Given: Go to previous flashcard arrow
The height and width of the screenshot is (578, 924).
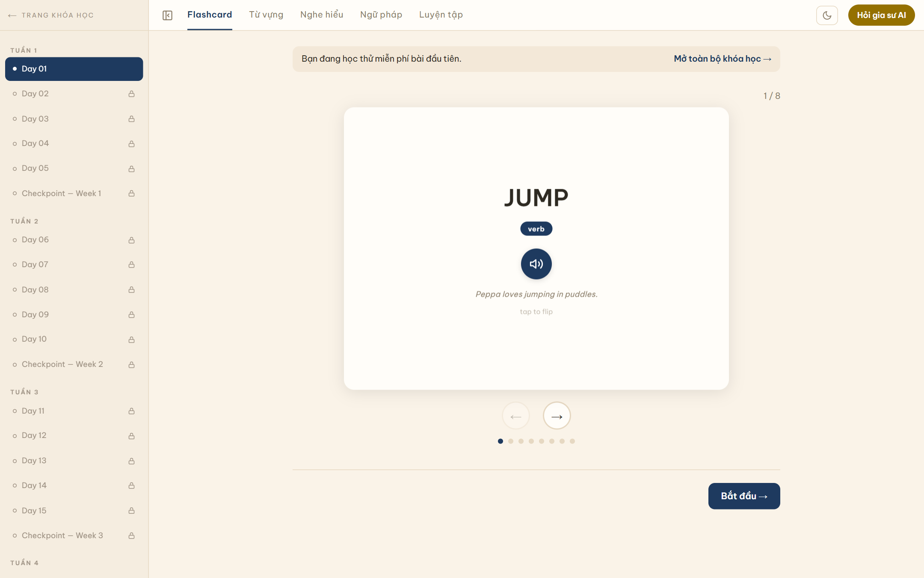Looking at the screenshot, I should point(515,416).
